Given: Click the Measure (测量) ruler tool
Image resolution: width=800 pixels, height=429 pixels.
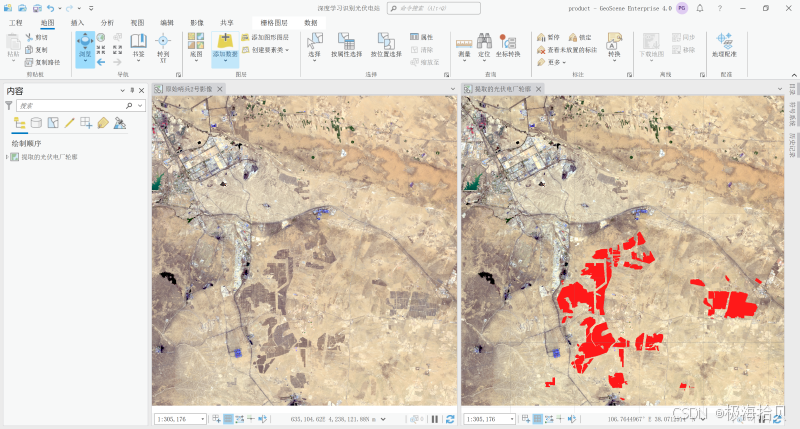Looking at the screenshot, I should 464,46.
